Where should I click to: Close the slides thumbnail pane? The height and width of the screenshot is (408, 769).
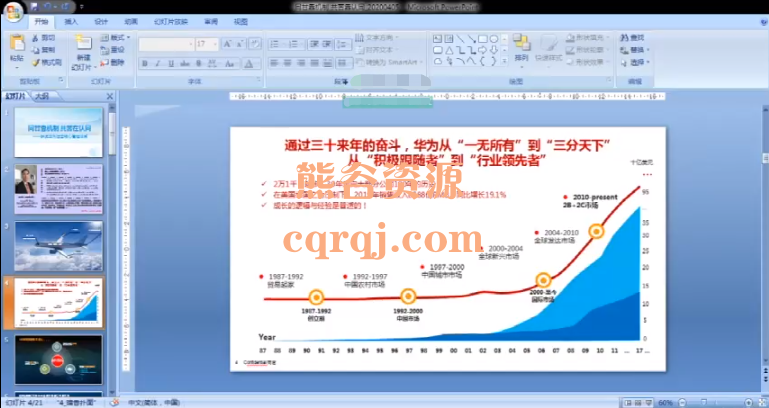click(109, 96)
